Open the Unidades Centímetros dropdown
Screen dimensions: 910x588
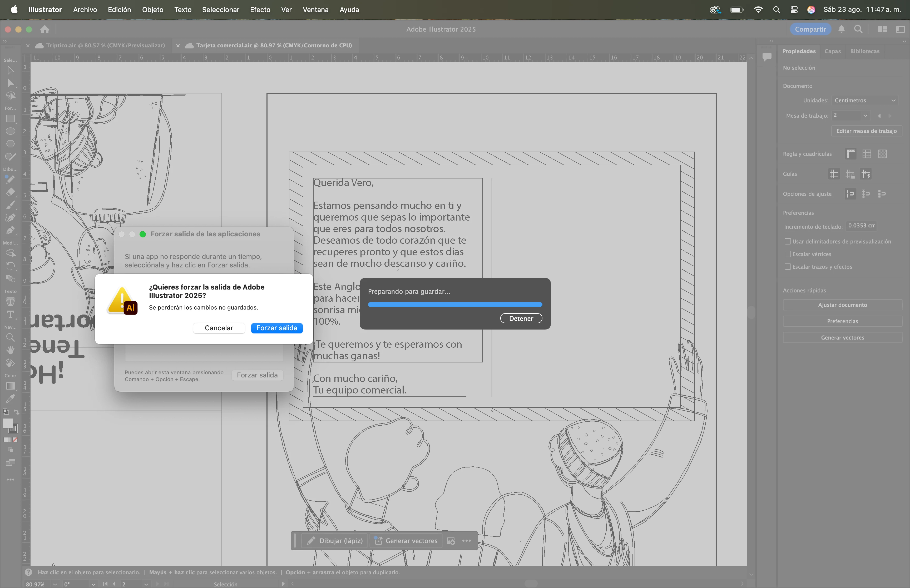[x=864, y=101]
